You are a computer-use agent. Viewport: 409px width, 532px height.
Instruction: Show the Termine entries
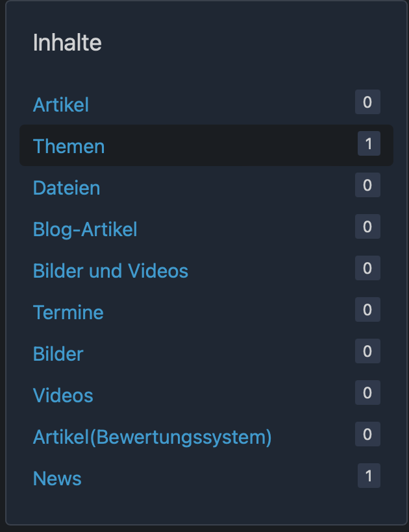point(68,312)
